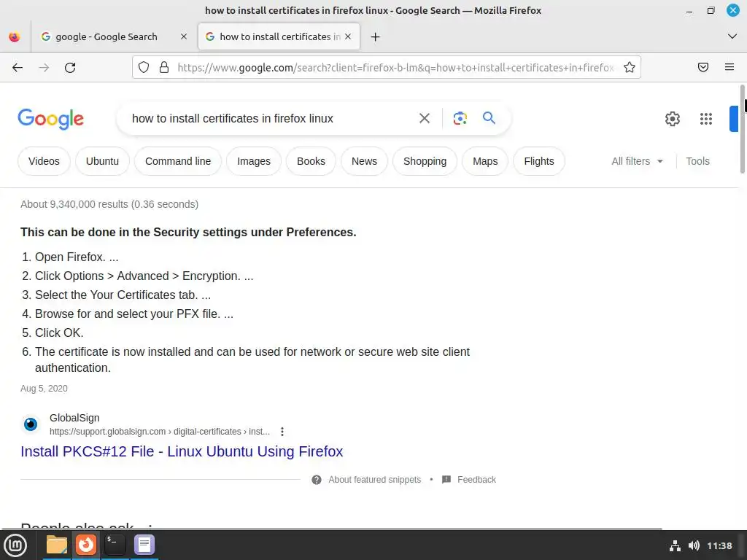
Task: Switch to the Flights filter
Action: 539,161
